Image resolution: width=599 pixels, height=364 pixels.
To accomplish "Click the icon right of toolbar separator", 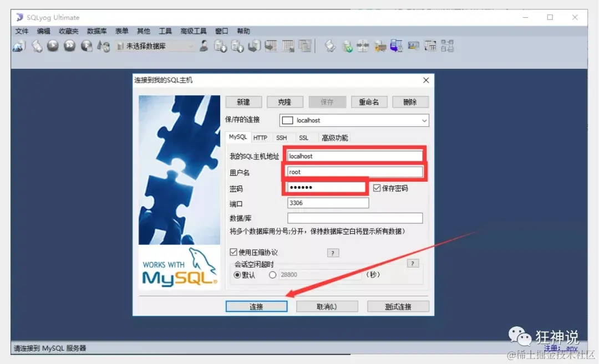I will click(330, 46).
